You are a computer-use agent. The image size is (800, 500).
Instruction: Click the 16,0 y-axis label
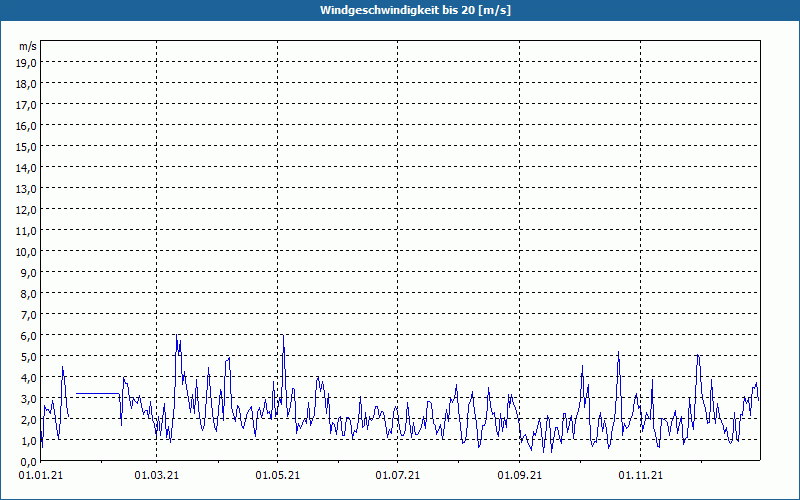tap(26, 126)
